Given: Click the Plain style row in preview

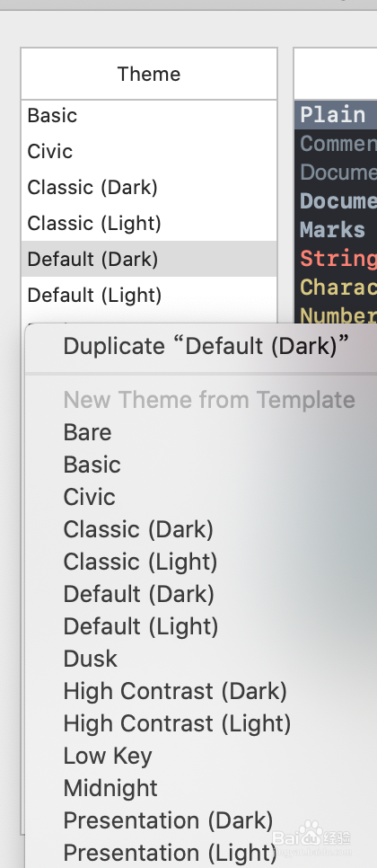Looking at the screenshot, I should [x=336, y=115].
